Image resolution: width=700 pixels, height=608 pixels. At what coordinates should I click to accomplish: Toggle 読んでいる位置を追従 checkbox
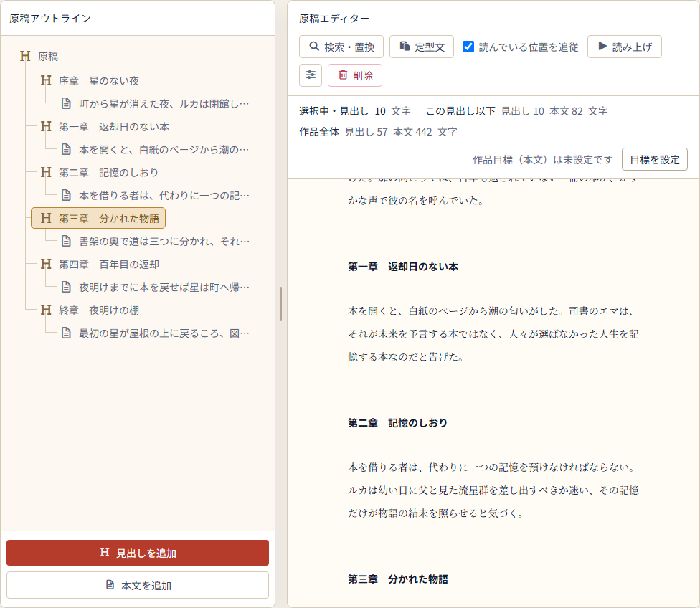(x=468, y=47)
